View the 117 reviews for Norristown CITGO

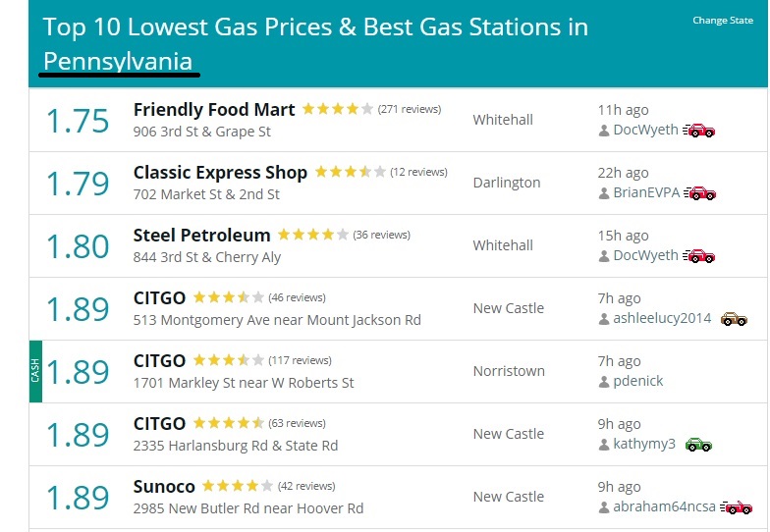[301, 361]
